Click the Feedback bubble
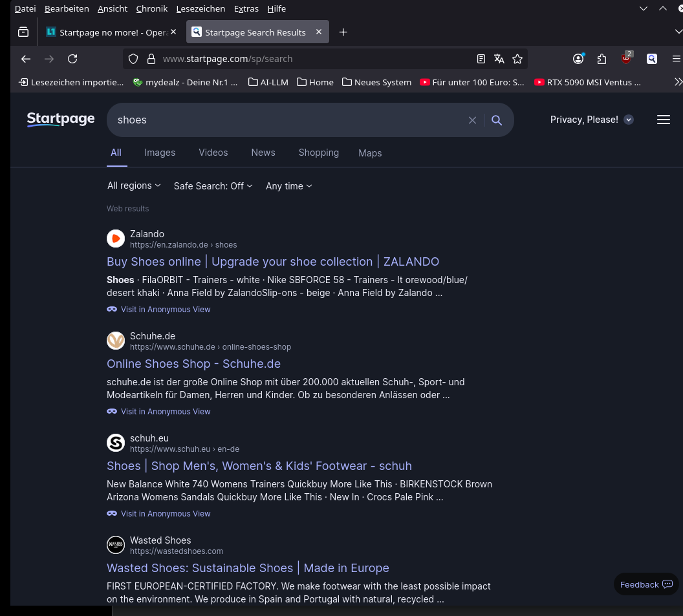 click(645, 584)
